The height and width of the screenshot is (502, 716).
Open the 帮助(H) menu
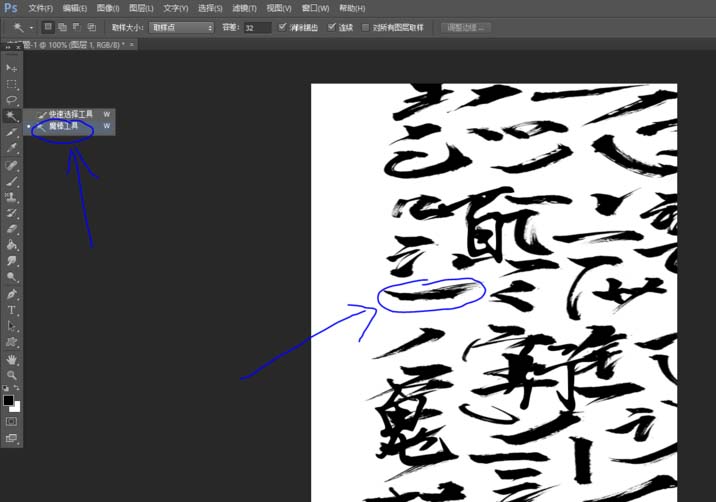coord(352,8)
